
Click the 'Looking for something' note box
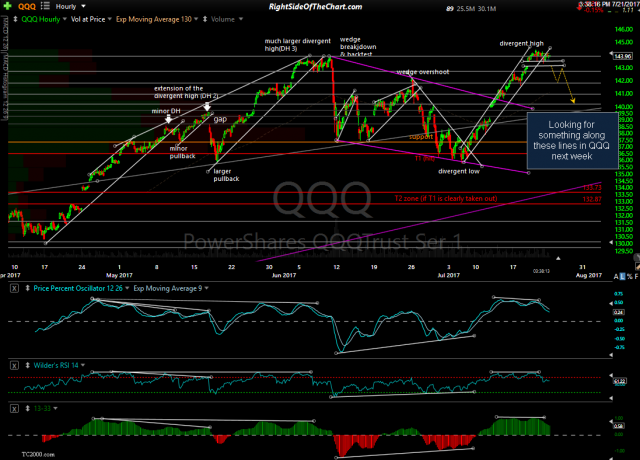572,140
